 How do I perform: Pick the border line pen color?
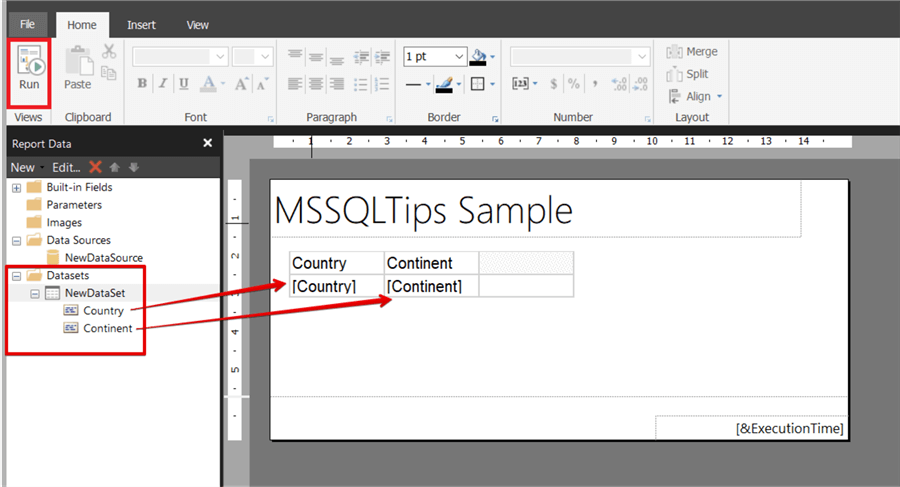(444, 84)
